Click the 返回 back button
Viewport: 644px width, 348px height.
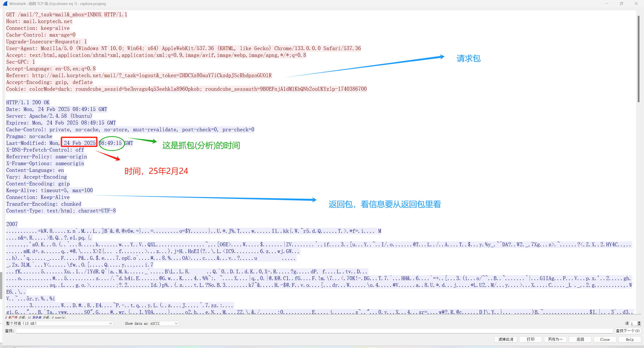[580, 339]
